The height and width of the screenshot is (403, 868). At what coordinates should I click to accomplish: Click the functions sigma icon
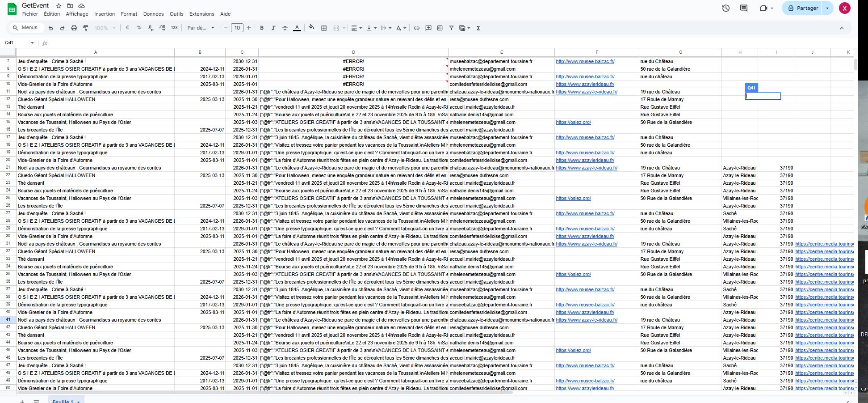[x=478, y=28]
